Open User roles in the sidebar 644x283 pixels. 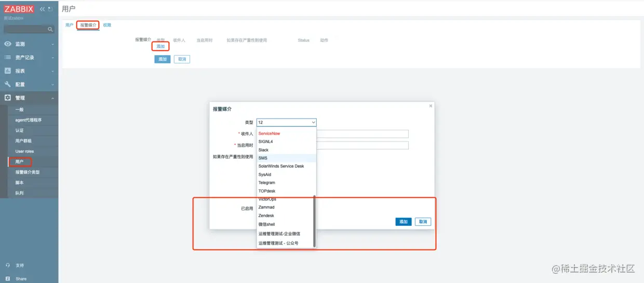tap(24, 151)
